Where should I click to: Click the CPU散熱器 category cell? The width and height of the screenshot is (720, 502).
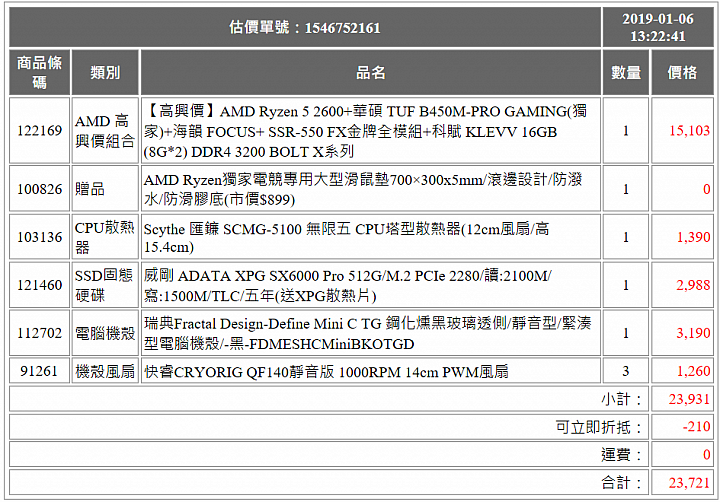tap(105, 237)
